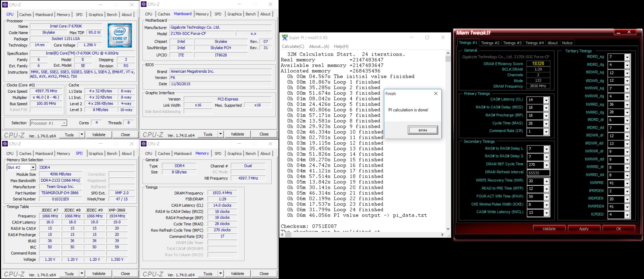Open the Slot #2 memory slot dropdown
Image resolution: width=644 pixels, height=279 pixels.
pos(33,167)
